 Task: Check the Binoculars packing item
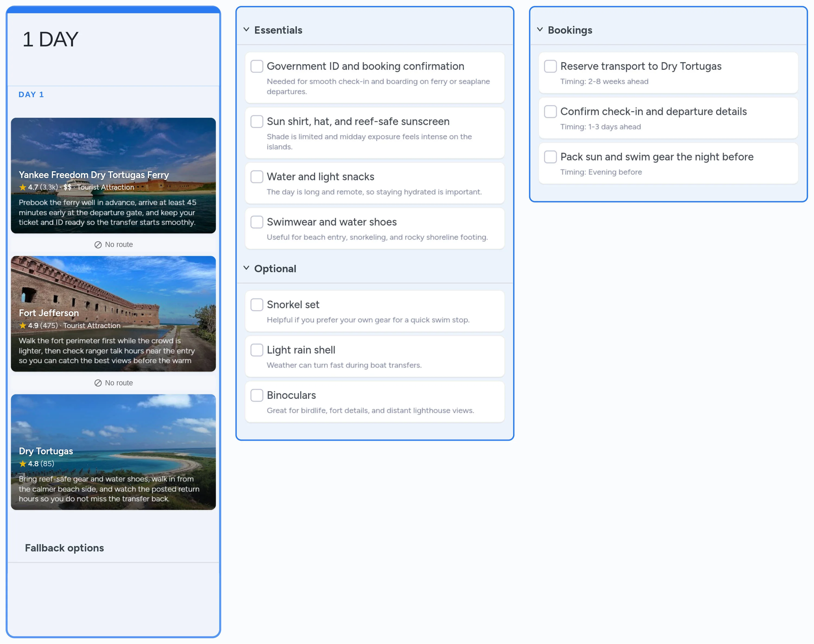(x=256, y=395)
